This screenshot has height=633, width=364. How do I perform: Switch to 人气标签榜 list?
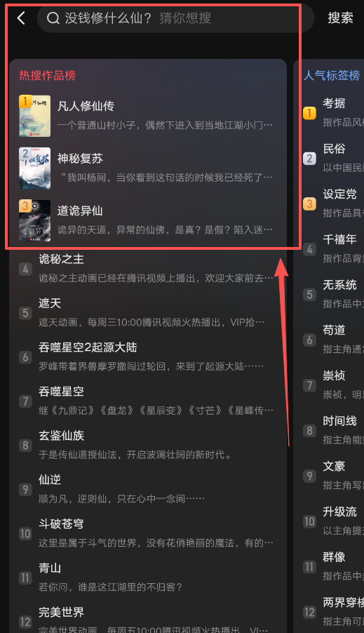(332, 76)
